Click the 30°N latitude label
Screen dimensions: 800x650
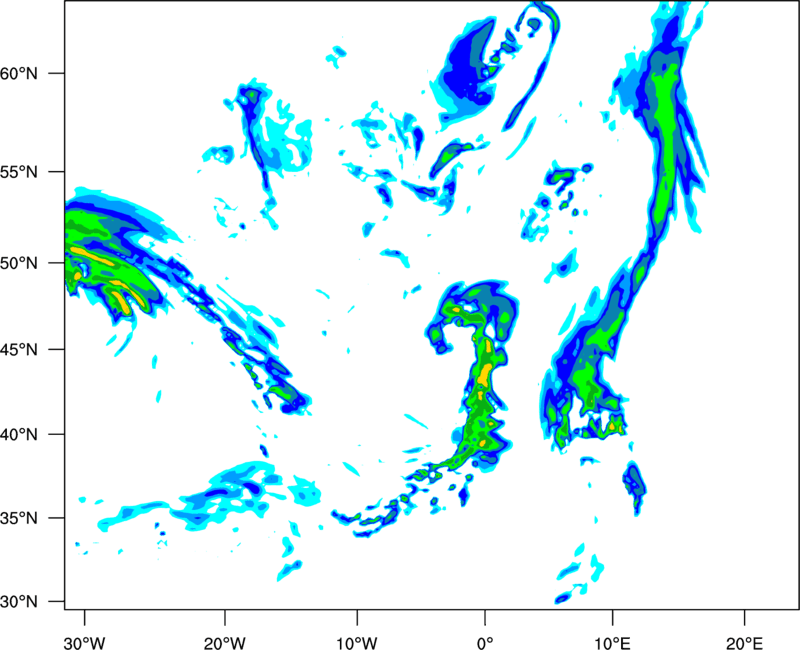click(19, 602)
